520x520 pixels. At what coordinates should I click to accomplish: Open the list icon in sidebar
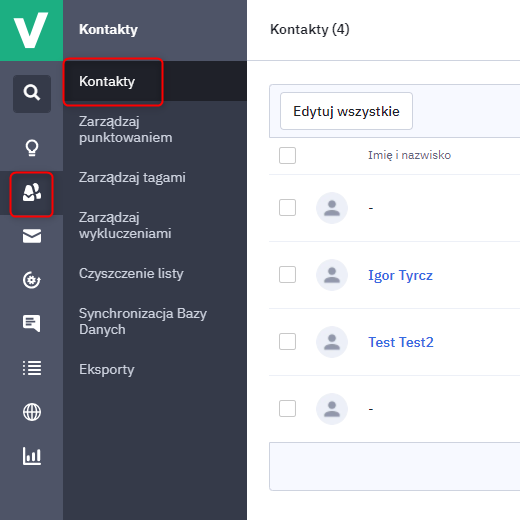click(x=32, y=368)
